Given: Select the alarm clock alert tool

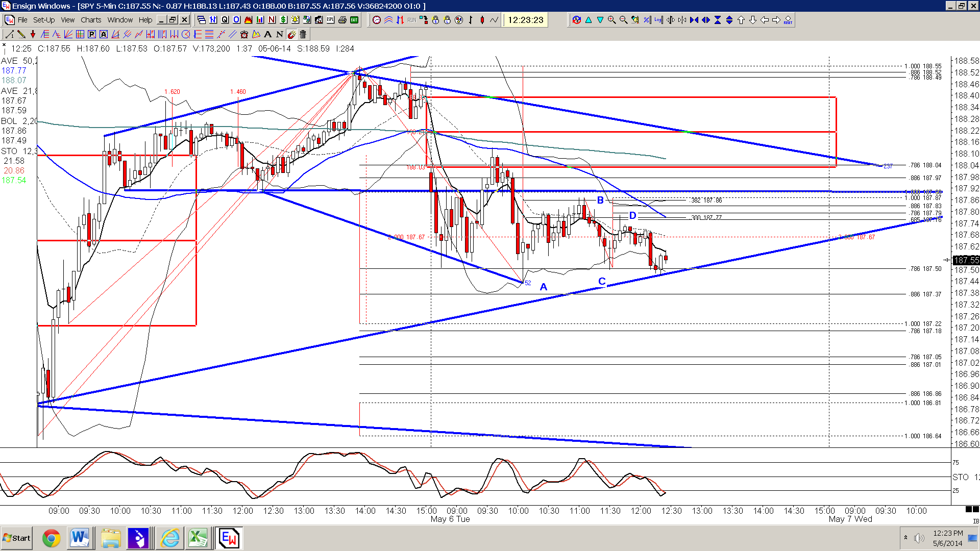Looking at the screenshot, I should click(244, 34).
